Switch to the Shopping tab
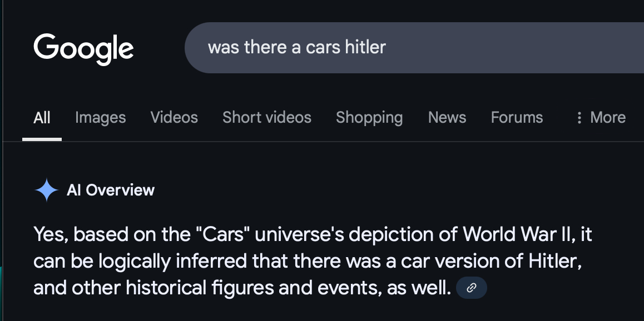 [x=369, y=118]
